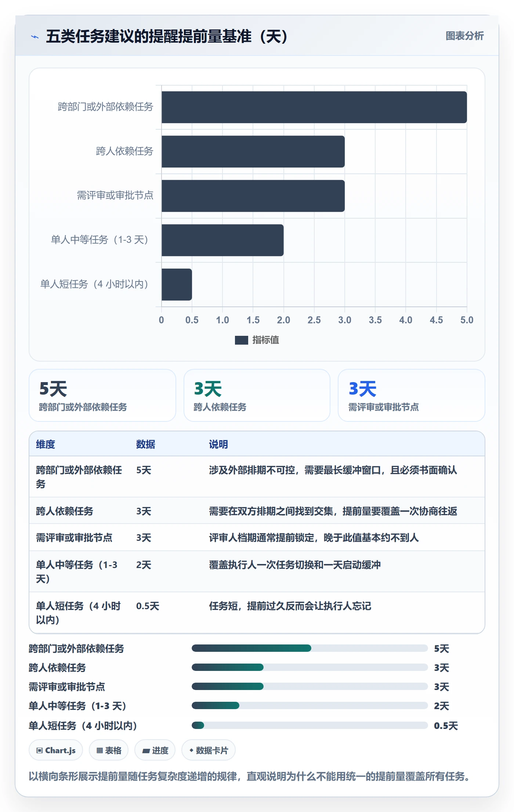Click the lightning icon beside the title
This screenshot has width=514, height=812.
pyautogui.click(x=35, y=37)
